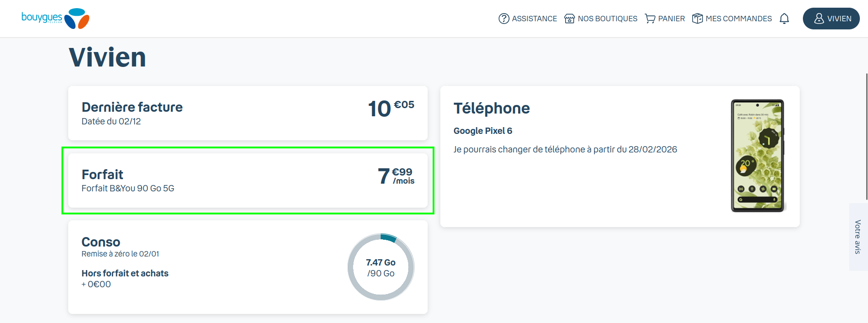This screenshot has width=868, height=323.
Task: Click the Google Pixel 6 phone image
Action: point(758,156)
